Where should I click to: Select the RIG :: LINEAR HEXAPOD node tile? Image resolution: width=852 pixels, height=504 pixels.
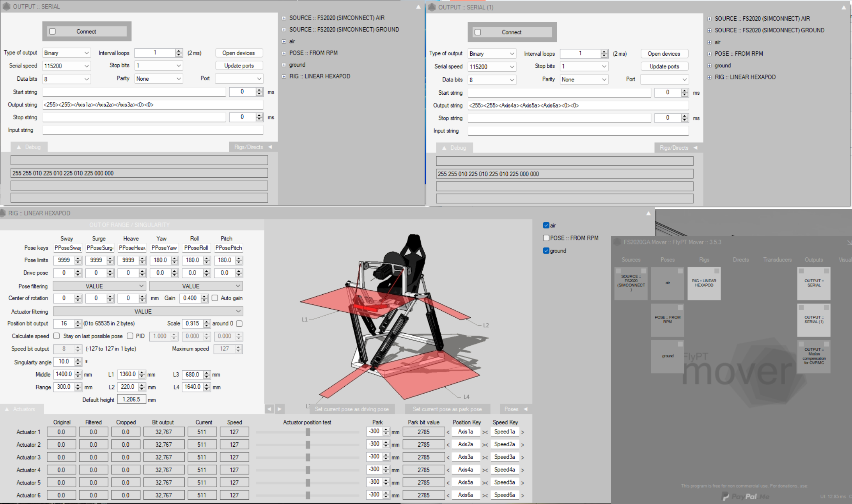point(704,283)
